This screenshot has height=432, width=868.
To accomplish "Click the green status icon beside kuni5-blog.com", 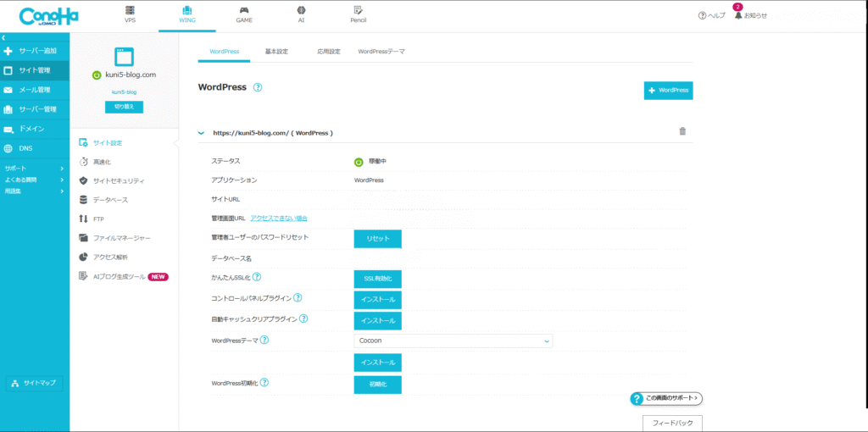I will (97, 75).
